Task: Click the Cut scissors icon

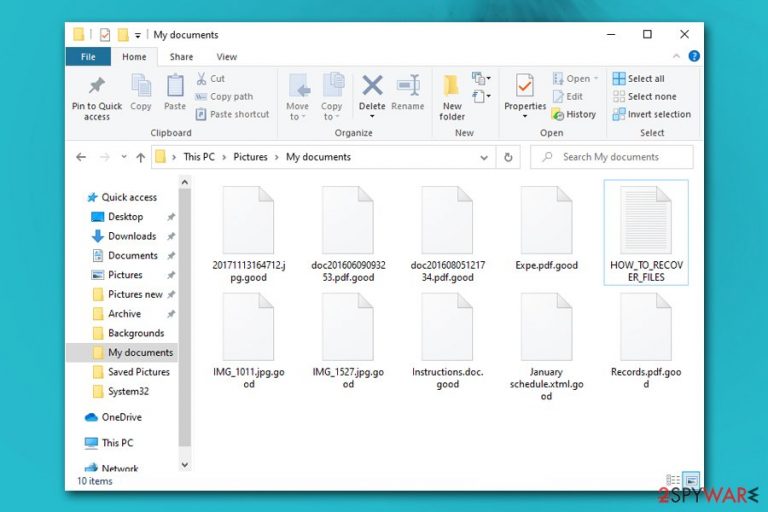Action: pos(201,78)
